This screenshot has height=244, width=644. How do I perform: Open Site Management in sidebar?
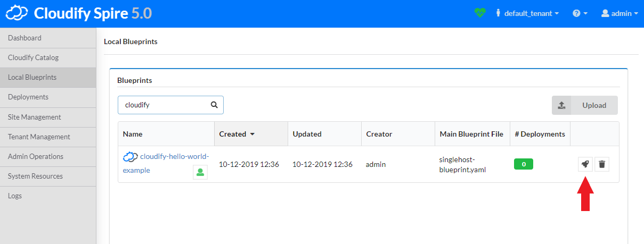pos(34,117)
